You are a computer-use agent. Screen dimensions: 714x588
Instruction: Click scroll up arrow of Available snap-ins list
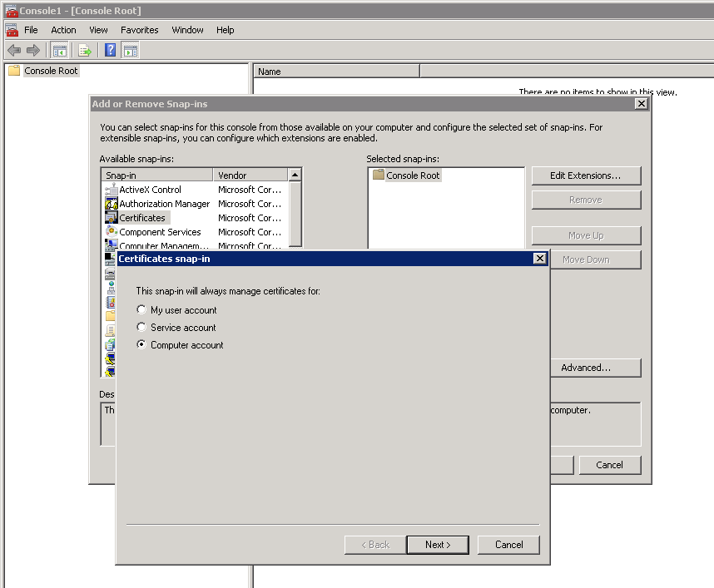(295, 175)
